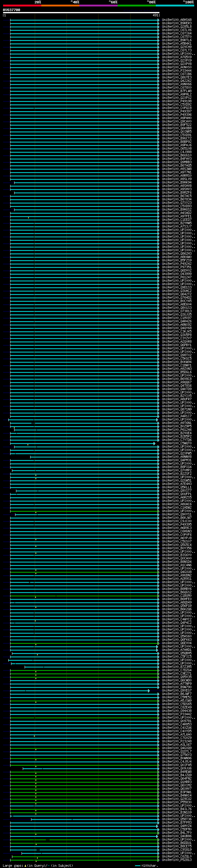Click the orange ~40% identity legend segment

(x=60, y=6)
